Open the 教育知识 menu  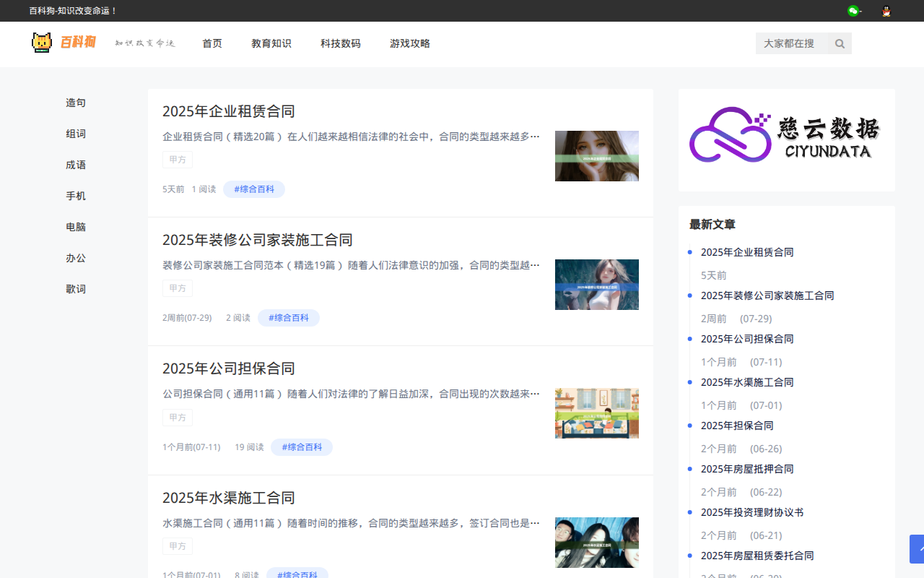click(271, 43)
